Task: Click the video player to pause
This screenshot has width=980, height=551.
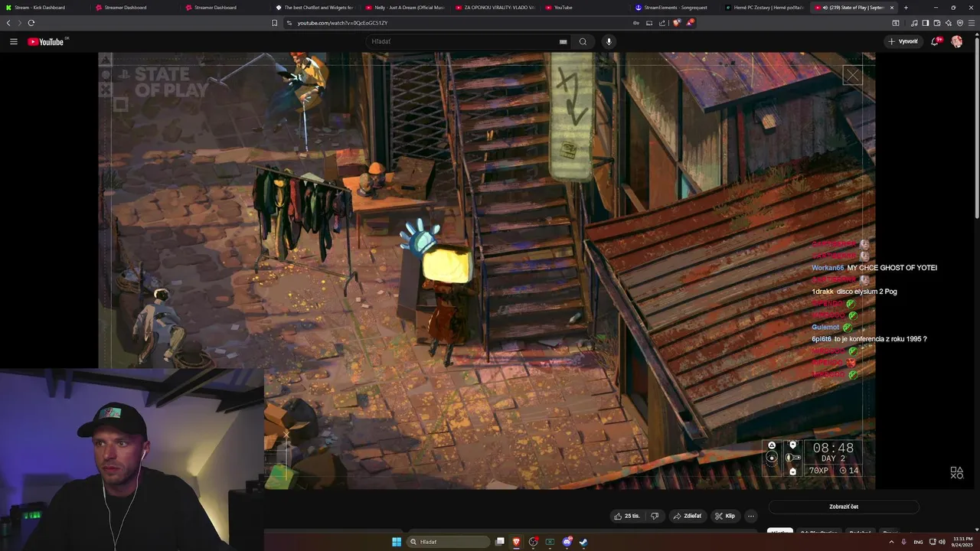Action: 486,270
